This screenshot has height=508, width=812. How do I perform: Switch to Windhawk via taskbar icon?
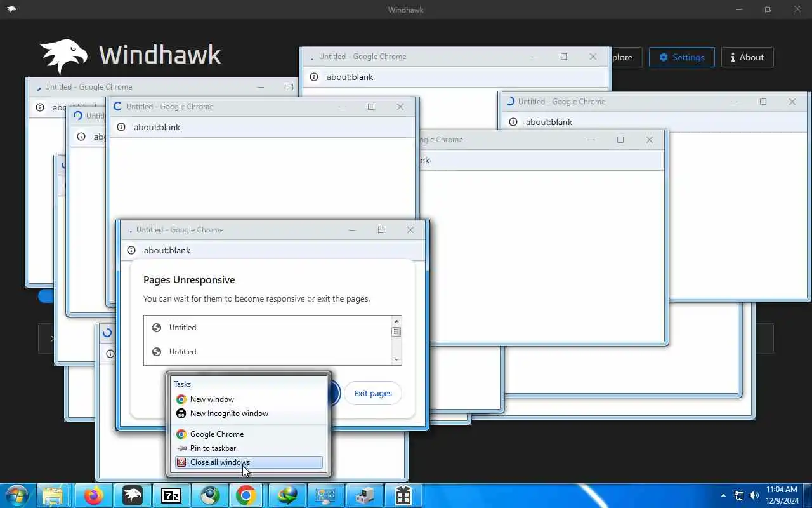tap(133, 495)
